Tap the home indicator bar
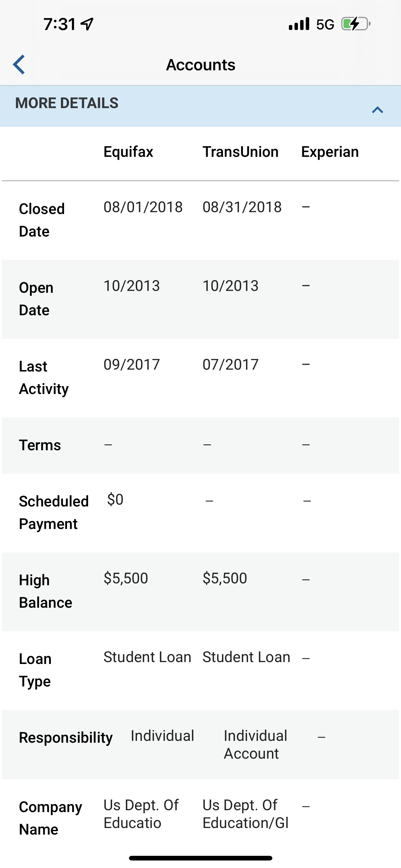 click(201, 858)
